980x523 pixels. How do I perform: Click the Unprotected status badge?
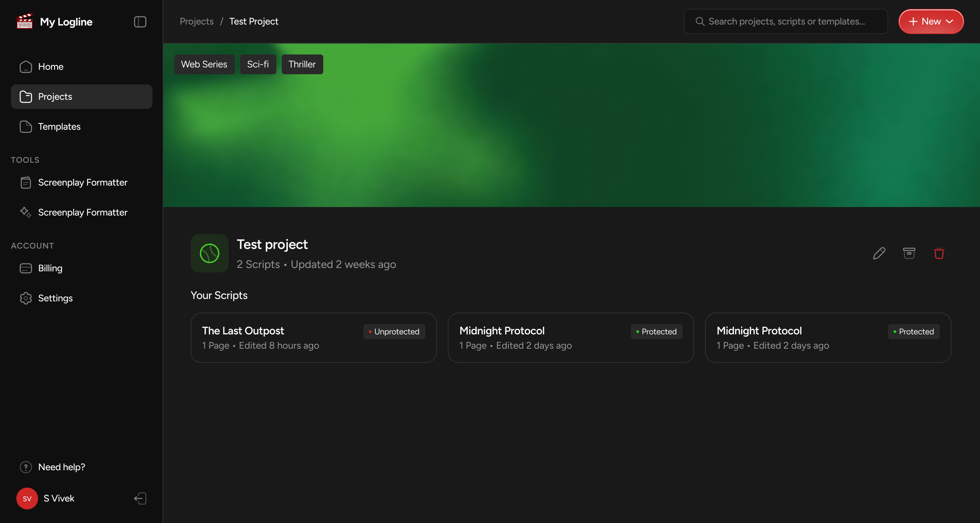394,332
